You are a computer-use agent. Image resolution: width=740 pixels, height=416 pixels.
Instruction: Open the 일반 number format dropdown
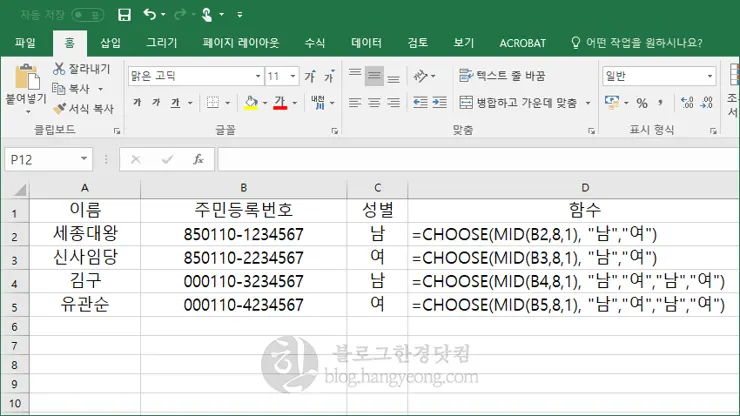(709, 76)
